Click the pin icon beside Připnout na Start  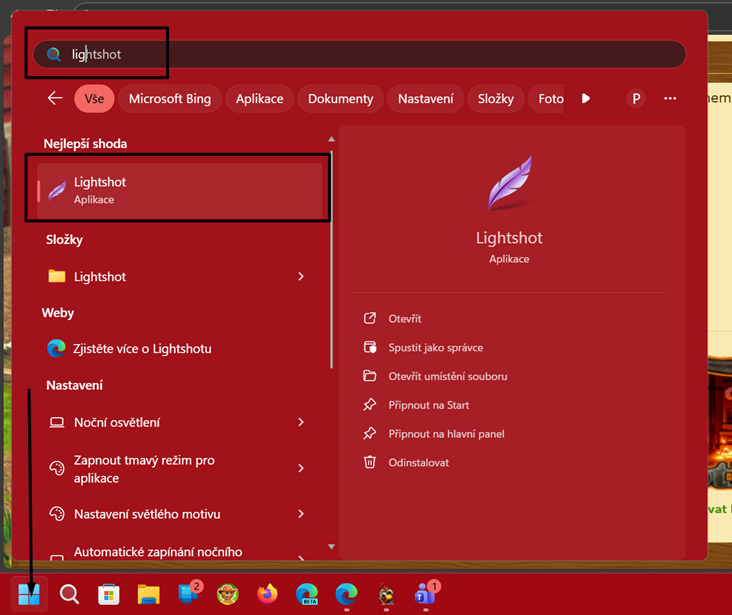coord(370,405)
